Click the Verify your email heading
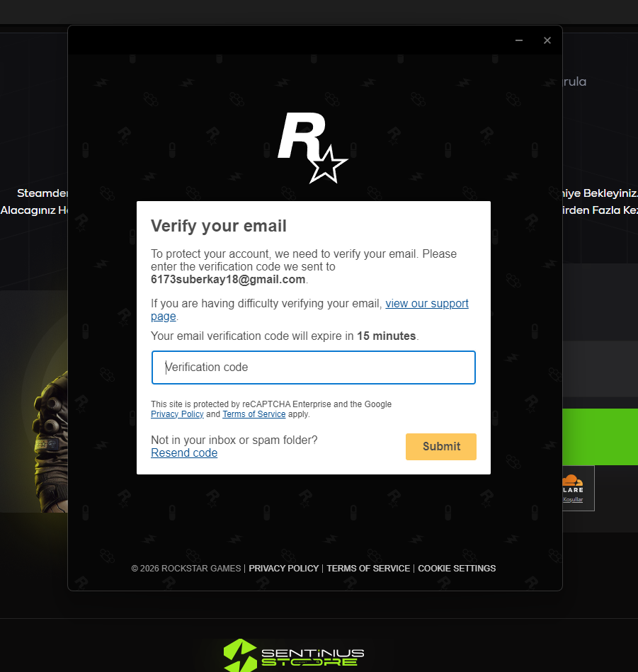 click(x=219, y=226)
